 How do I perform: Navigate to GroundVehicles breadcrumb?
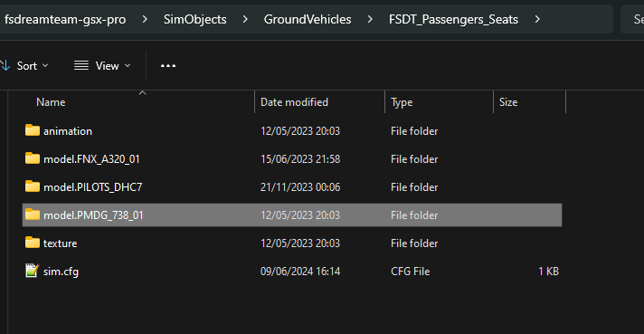coord(308,19)
